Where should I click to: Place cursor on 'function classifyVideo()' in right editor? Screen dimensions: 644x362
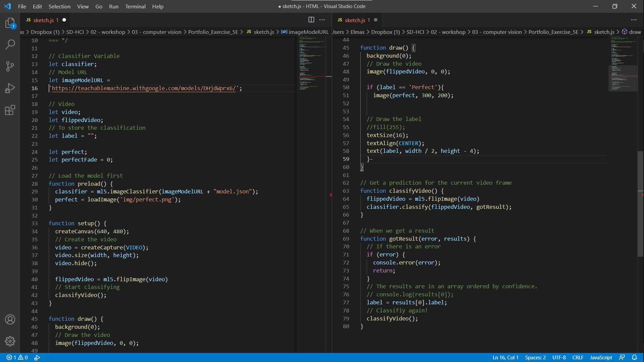(402, 191)
